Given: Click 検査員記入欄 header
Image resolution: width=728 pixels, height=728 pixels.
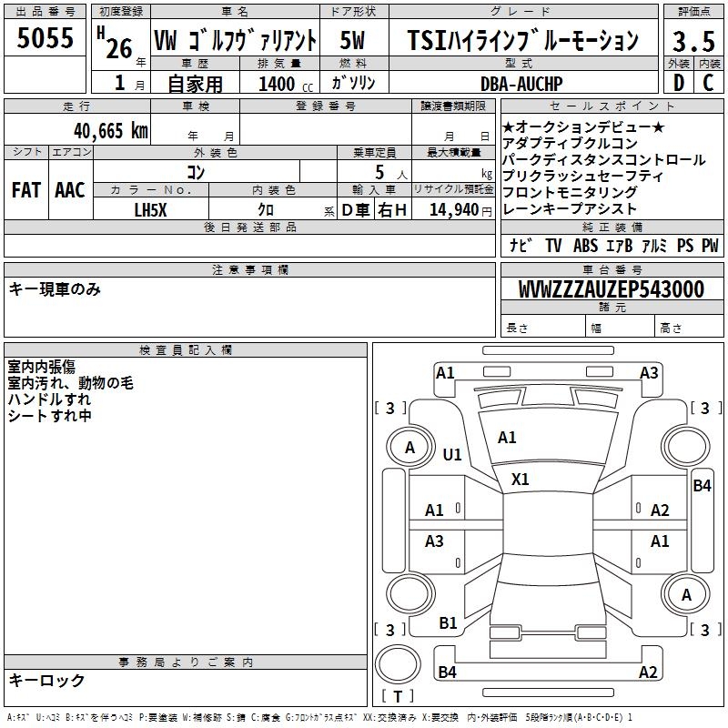Looking at the screenshot, I should pyautogui.click(x=186, y=350).
